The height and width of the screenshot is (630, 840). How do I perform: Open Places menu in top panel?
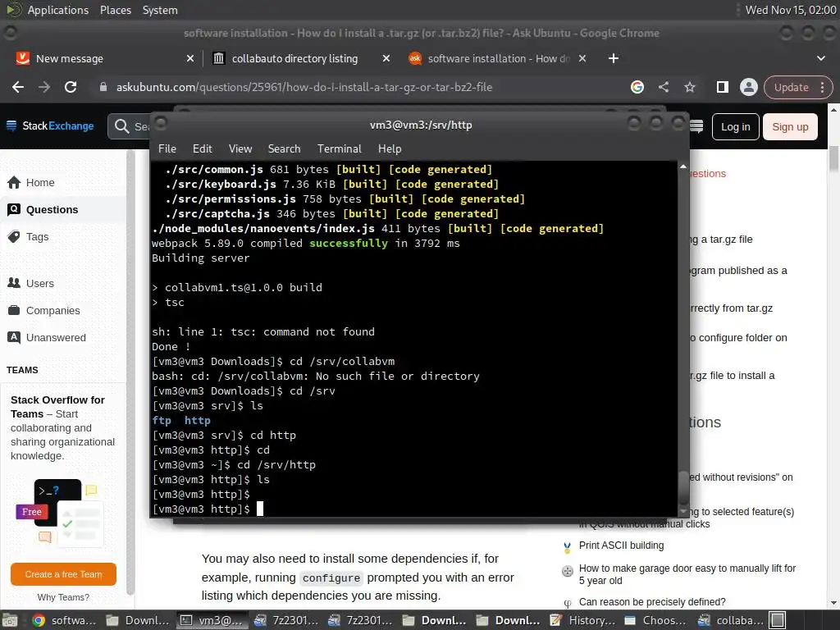coord(115,10)
